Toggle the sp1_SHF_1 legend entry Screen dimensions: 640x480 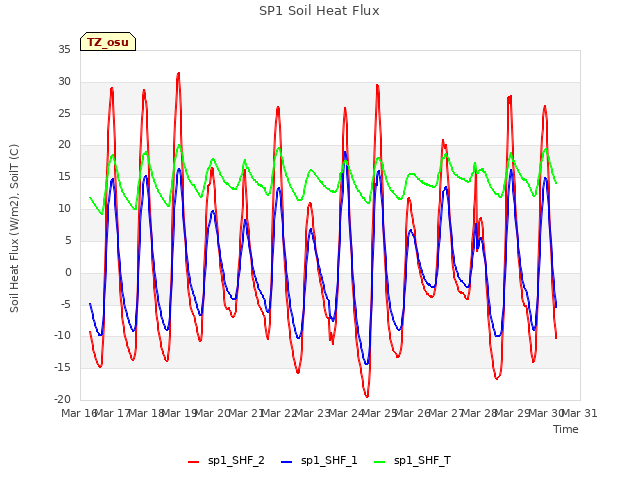click(319, 461)
